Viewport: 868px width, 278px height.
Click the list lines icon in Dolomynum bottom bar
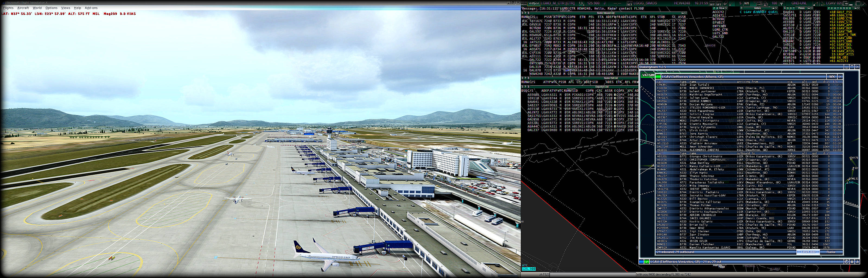pyautogui.click(x=852, y=262)
